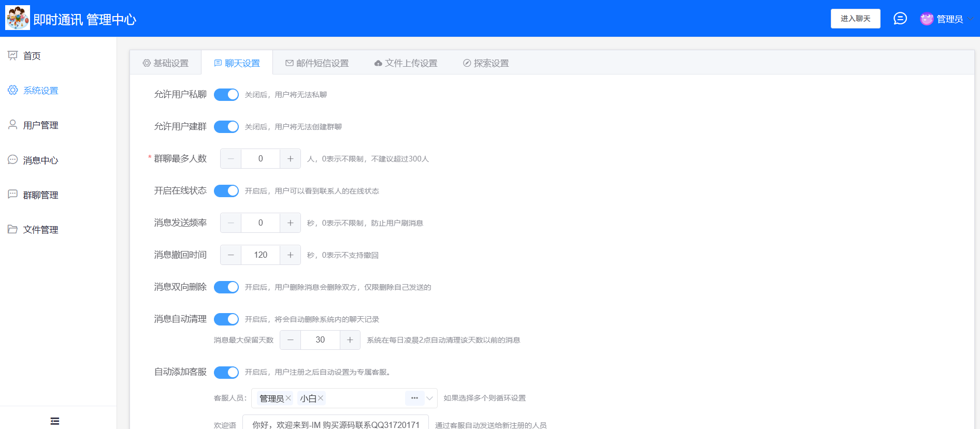Image resolution: width=980 pixels, height=429 pixels.
Task: Decrease 消息最大保留天数 with the minus button
Action: 291,340
